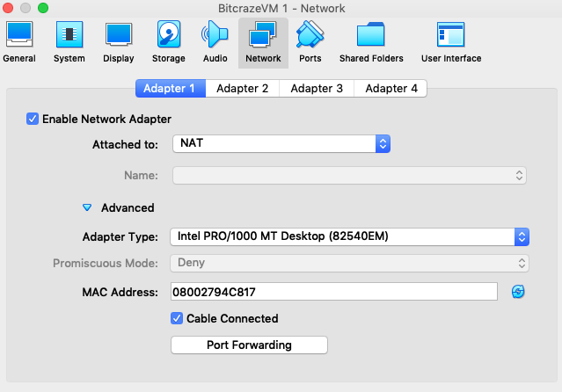This screenshot has width=562, height=392.
Task: Open the Storage settings section
Action: point(168,42)
